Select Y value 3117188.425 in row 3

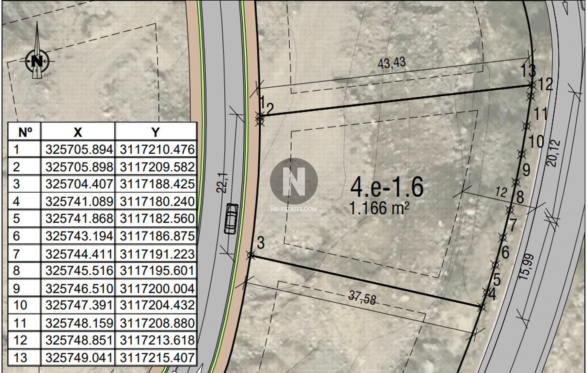(x=157, y=184)
